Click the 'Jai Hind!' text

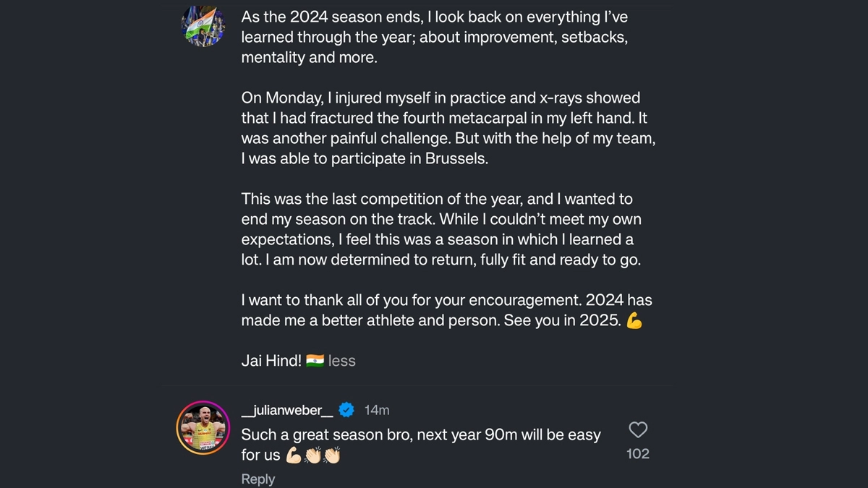[x=271, y=361]
